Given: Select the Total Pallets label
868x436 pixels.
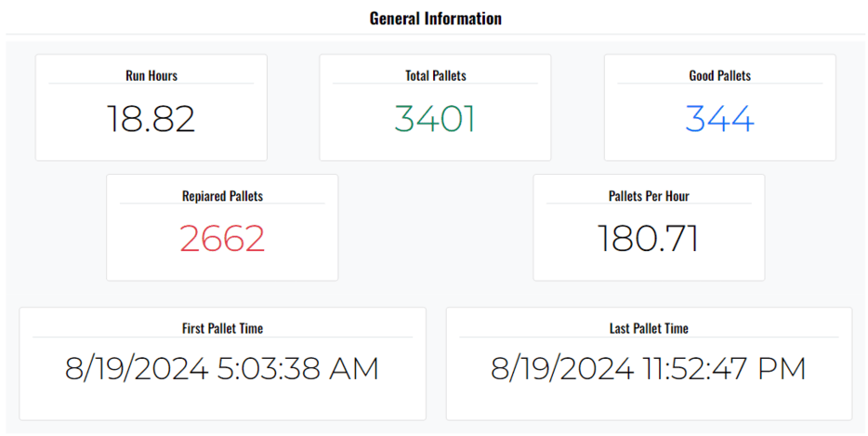Looking at the screenshot, I should 435,75.
